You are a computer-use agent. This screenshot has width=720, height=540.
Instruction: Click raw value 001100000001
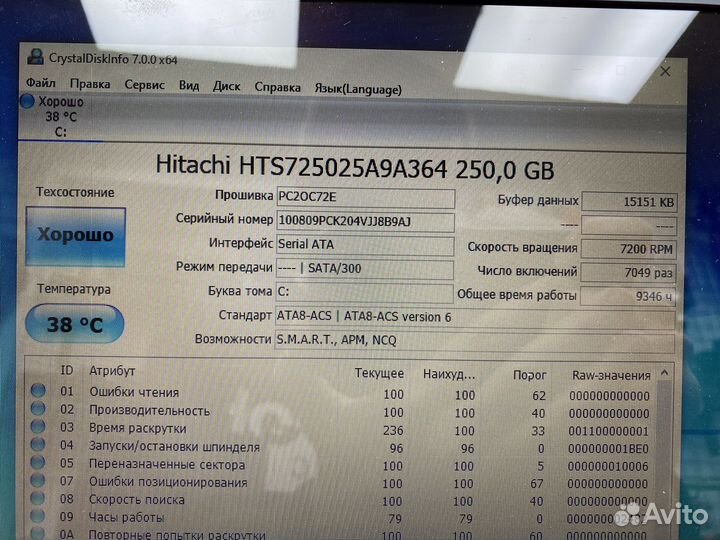pos(608,431)
